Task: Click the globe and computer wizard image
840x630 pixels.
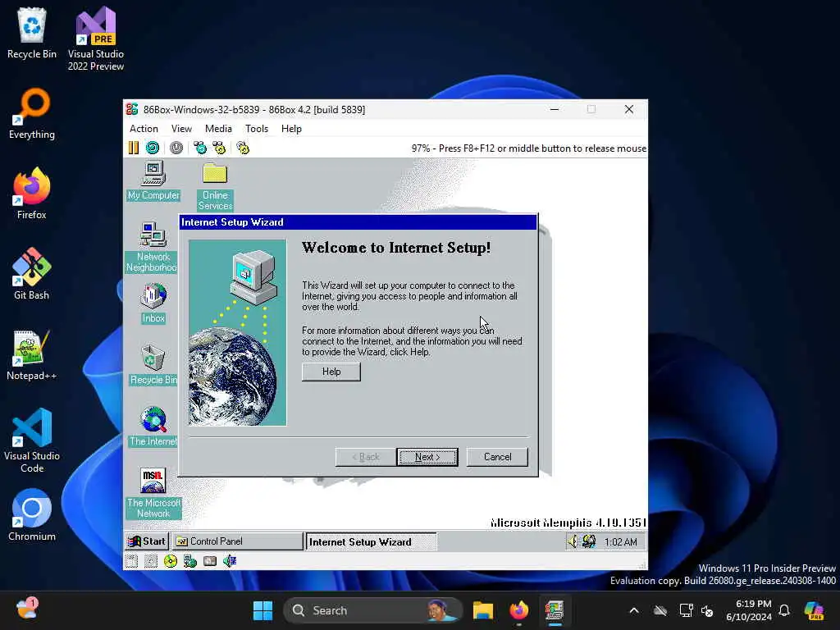Action: pos(237,333)
